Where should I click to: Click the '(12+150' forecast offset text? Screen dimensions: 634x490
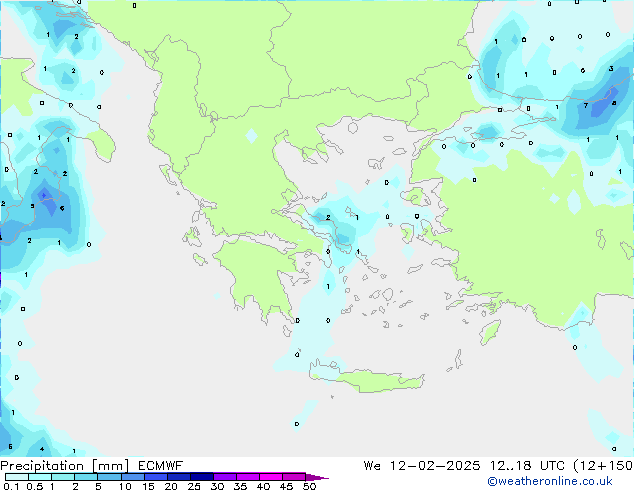point(603,466)
